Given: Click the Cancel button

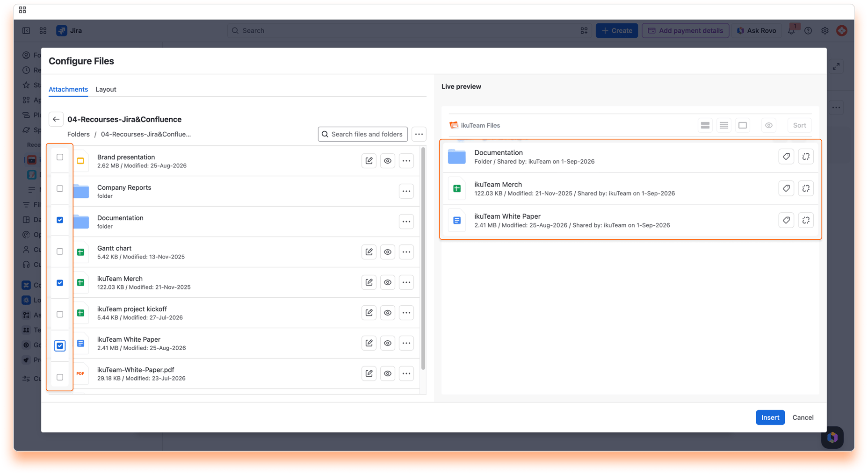Looking at the screenshot, I should 803,417.
